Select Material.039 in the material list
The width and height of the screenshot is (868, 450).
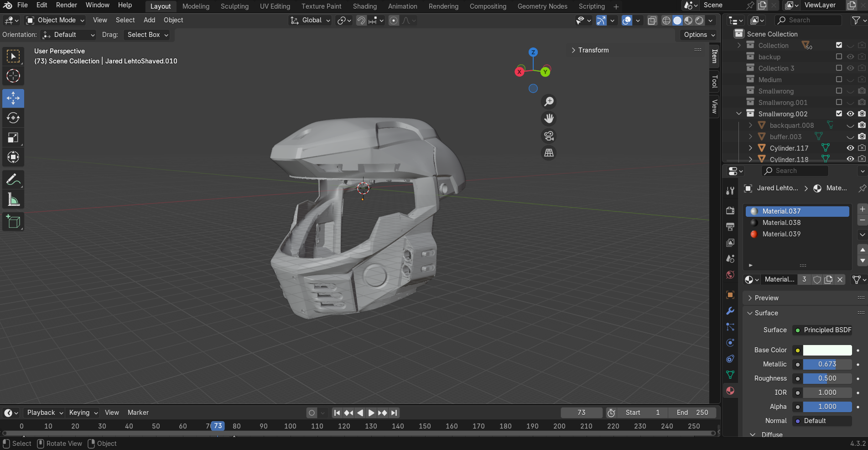click(x=781, y=234)
